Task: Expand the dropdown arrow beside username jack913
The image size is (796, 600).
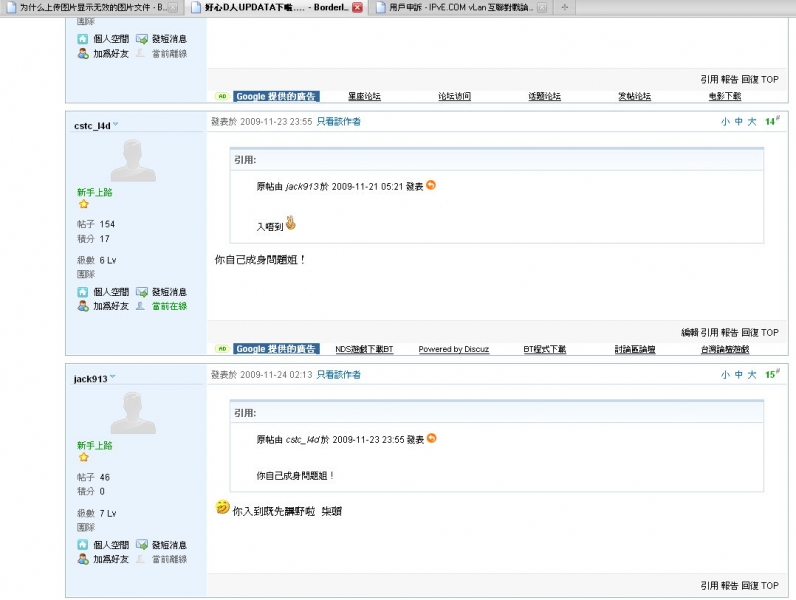Action: click(x=112, y=378)
